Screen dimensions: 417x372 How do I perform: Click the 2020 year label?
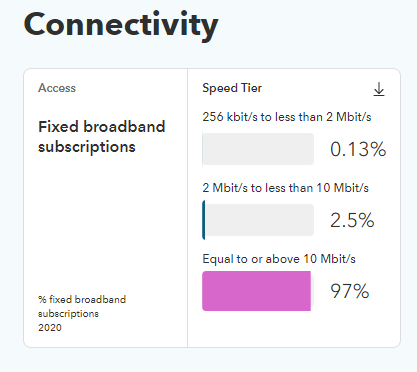50,327
